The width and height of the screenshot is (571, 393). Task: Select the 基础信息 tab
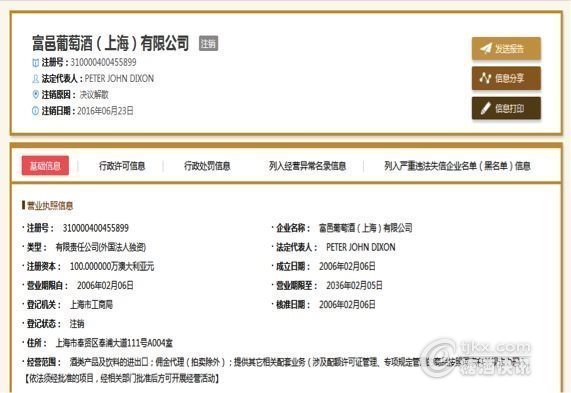click(x=45, y=166)
